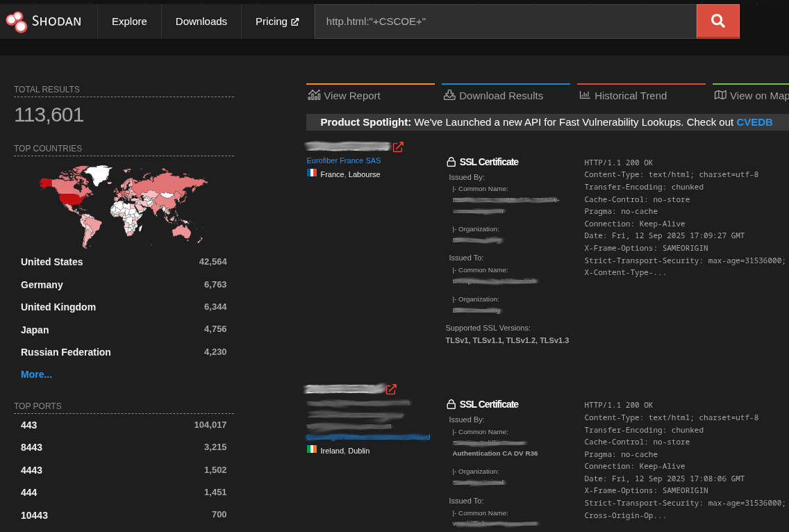Viewport: 789px width, 532px height.
Task: Filter by port 444
Action: [x=124, y=492]
